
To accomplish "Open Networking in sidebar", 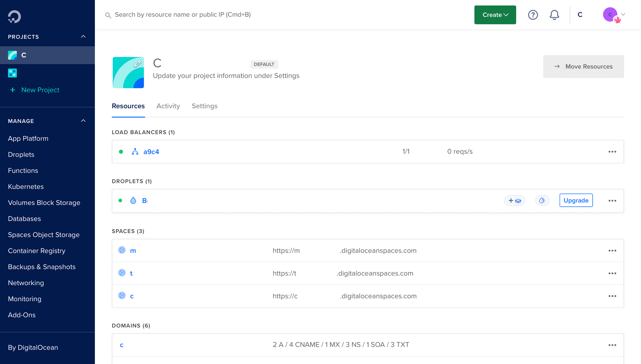I will click(26, 283).
